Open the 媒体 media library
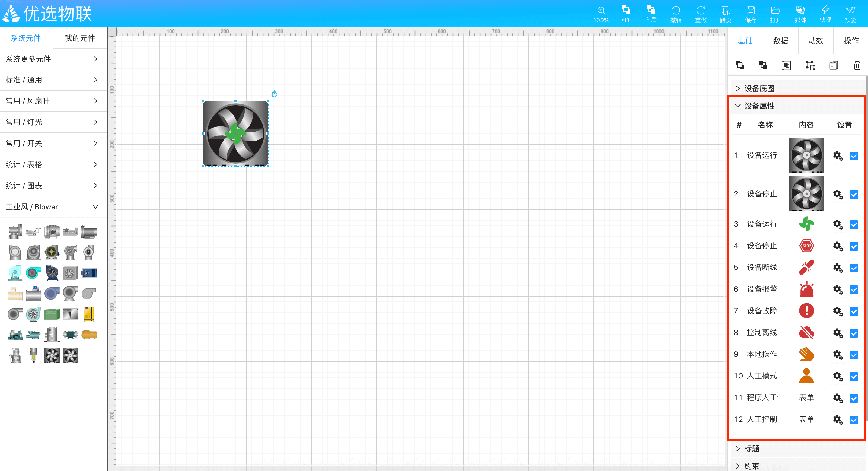Image resolution: width=868 pixels, height=471 pixels. 800,14
